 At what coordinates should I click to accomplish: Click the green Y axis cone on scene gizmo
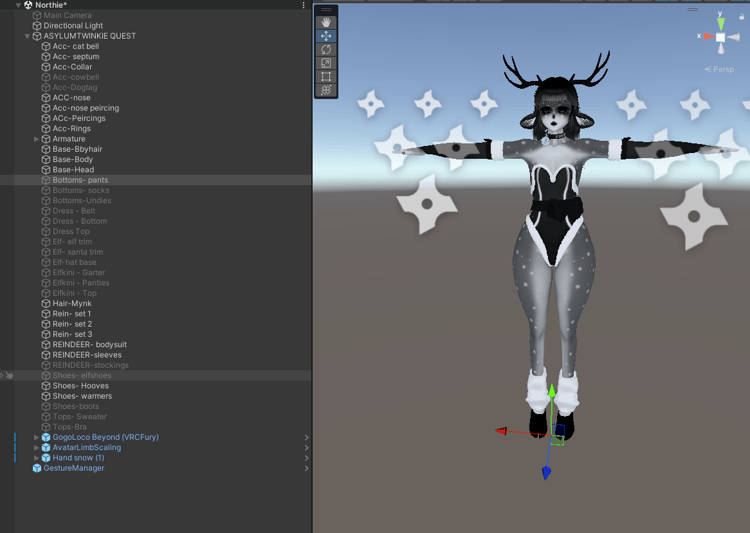click(720, 24)
